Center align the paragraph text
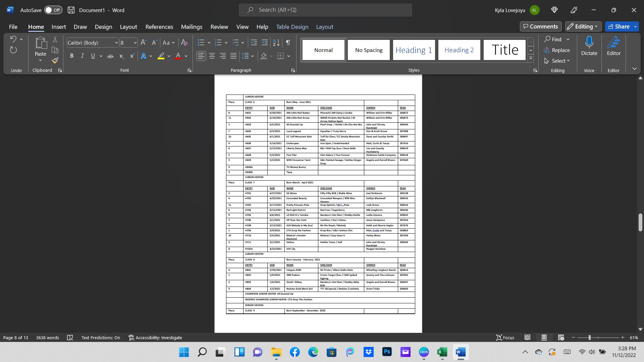The height and width of the screenshot is (362, 644). point(212,56)
